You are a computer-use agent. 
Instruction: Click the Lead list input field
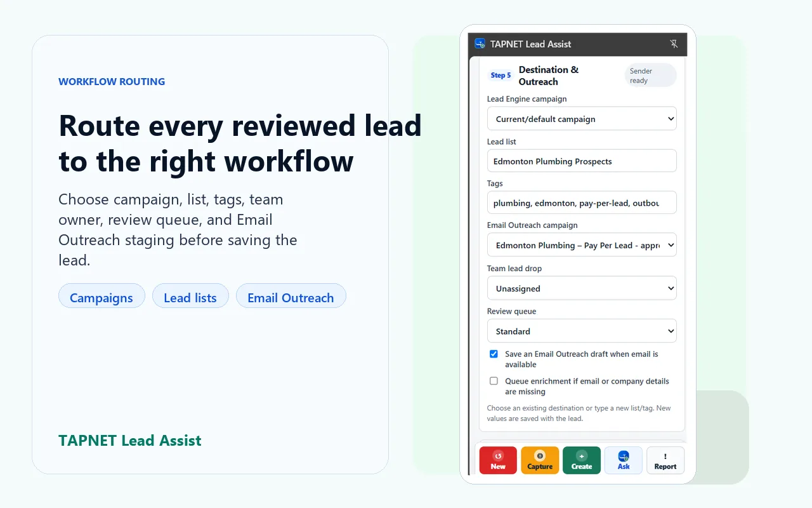(582, 161)
